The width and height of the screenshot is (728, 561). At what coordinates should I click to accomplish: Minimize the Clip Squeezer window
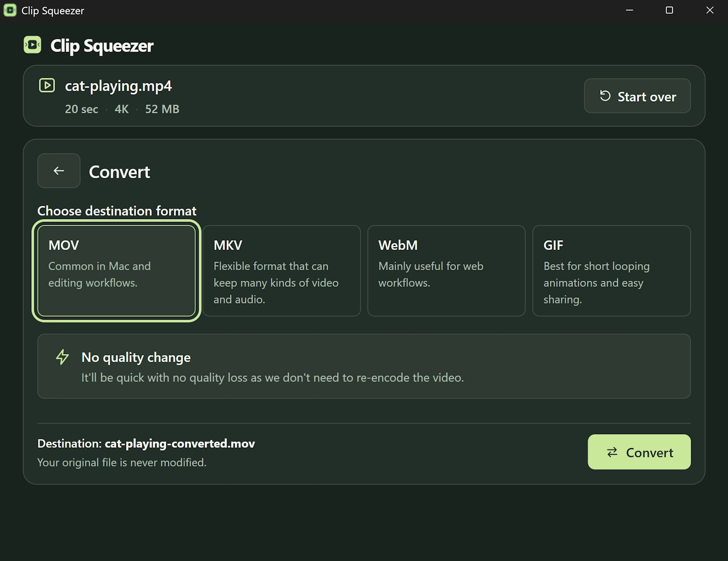coord(629,10)
